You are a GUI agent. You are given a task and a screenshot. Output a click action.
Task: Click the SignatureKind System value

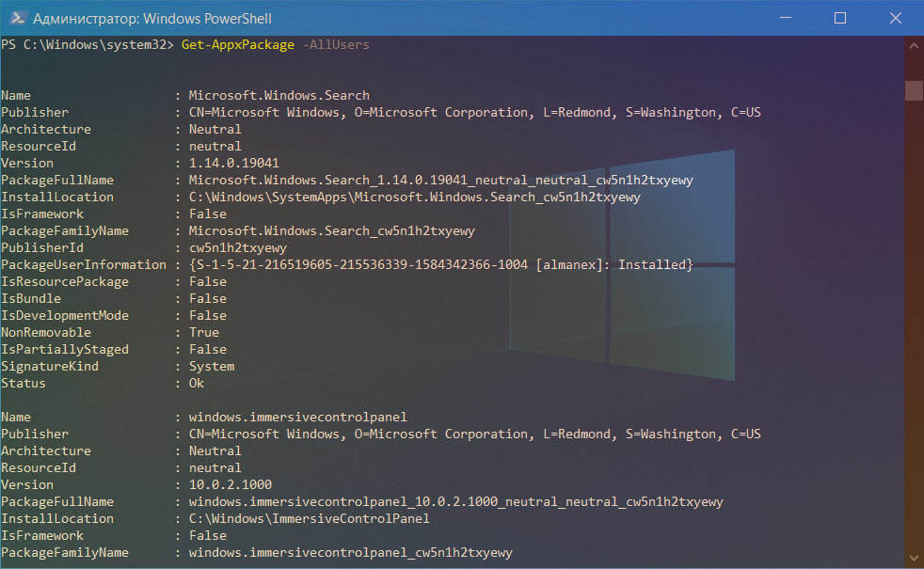[212, 367]
